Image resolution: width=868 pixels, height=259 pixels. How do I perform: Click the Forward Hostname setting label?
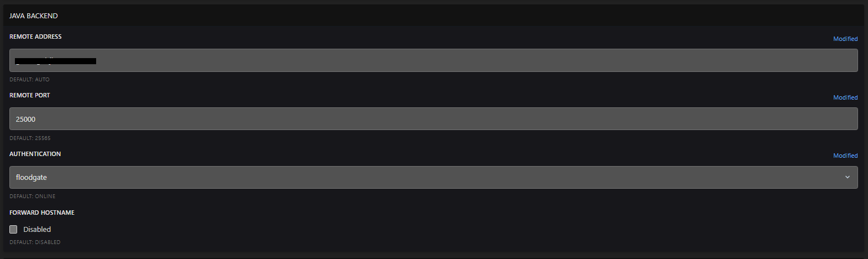(x=42, y=213)
